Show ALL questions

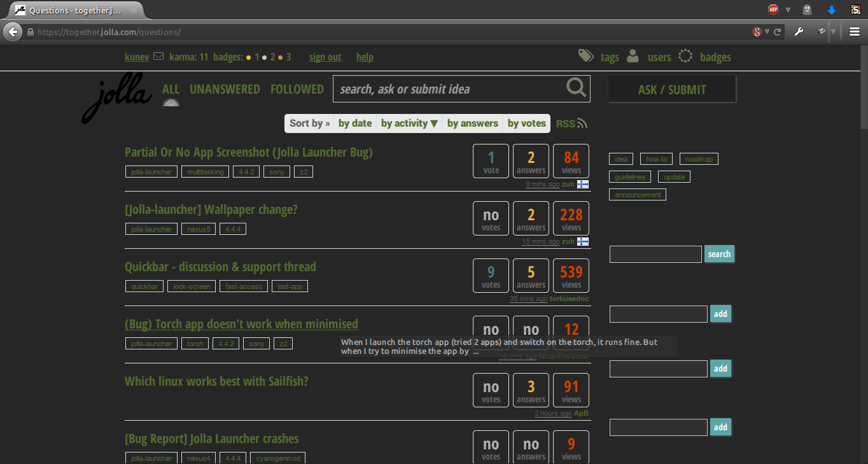(x=171, y=90)
